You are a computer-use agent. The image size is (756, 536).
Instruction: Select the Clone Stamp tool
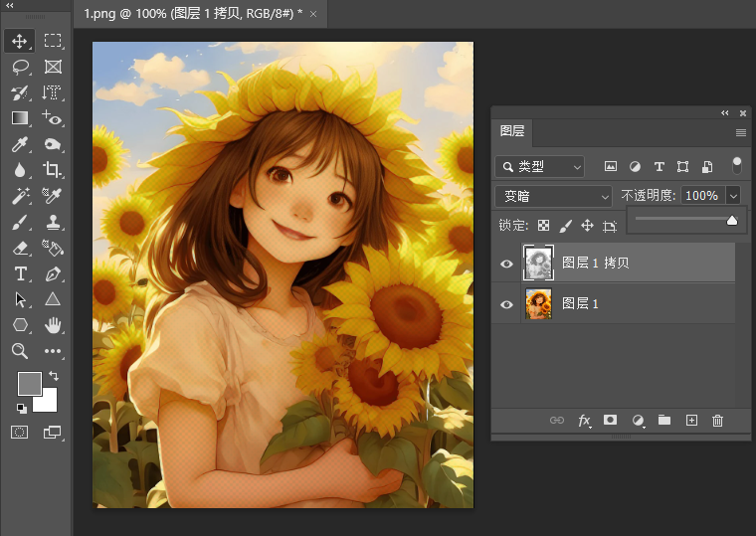click(53, 222)
